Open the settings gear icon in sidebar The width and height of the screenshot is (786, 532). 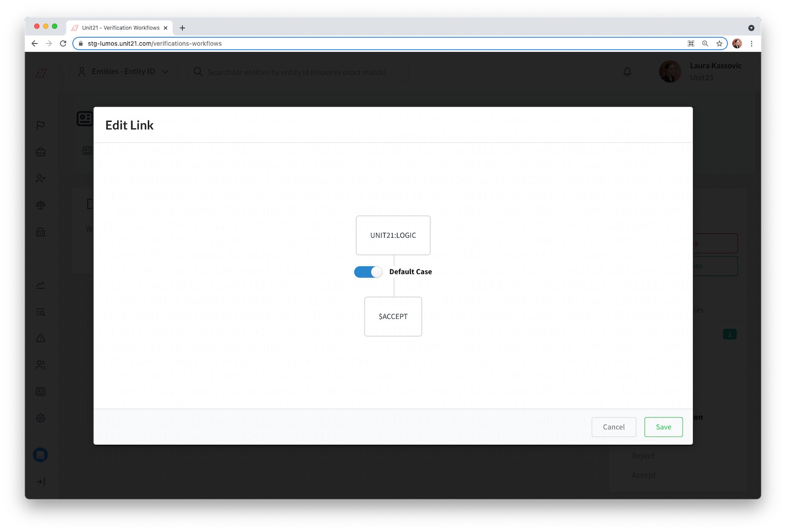point(41,418)
